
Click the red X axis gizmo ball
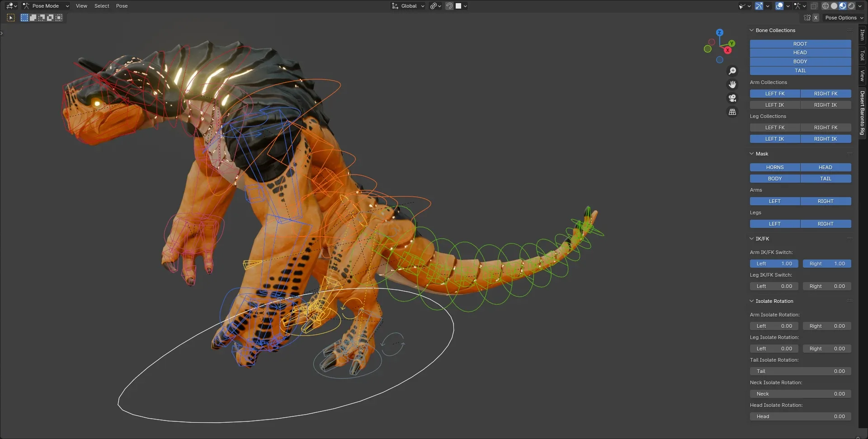click(x=727, y=50)
